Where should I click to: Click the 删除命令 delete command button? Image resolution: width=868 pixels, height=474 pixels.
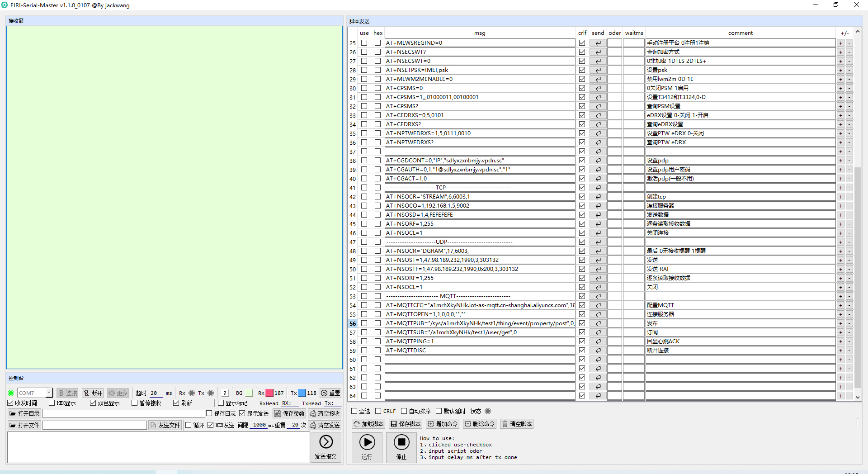[480, 424]
